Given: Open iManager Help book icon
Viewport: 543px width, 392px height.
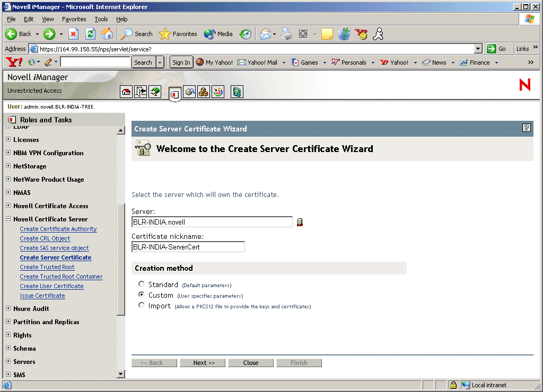Looking at the screenshot, I should click(x=237, y=92).
